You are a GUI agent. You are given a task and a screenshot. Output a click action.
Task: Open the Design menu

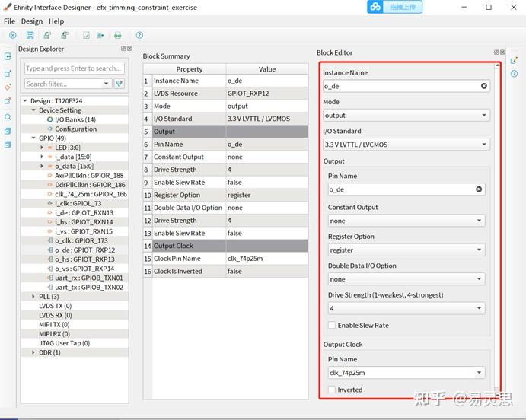click(x=32, y=21)
